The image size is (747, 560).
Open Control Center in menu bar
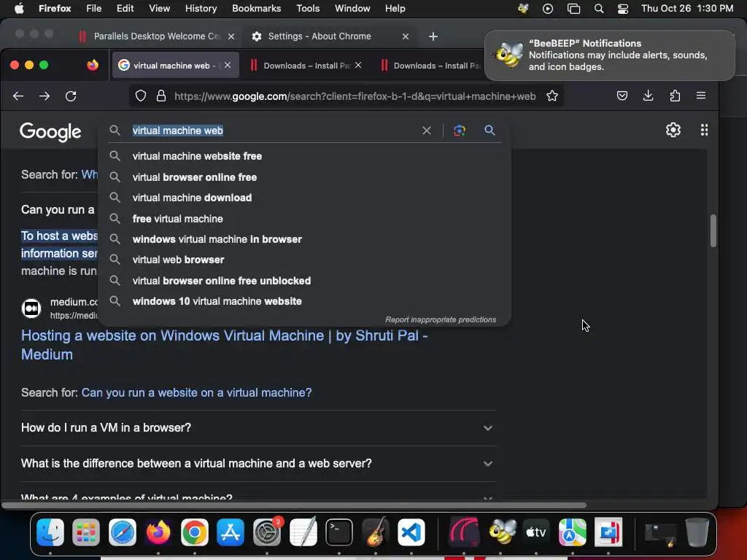point(623,9)
